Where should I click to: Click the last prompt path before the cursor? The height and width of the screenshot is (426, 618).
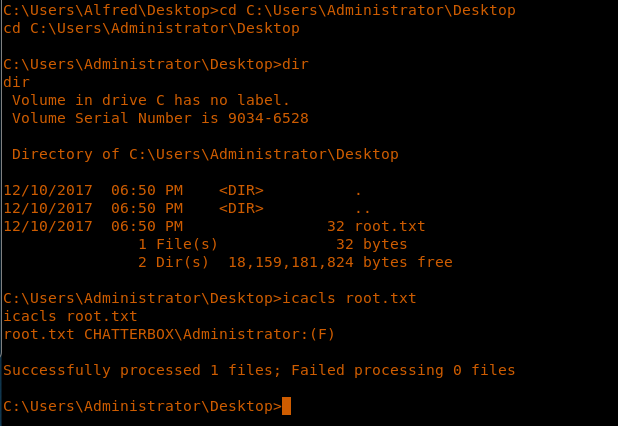(142, 406)
